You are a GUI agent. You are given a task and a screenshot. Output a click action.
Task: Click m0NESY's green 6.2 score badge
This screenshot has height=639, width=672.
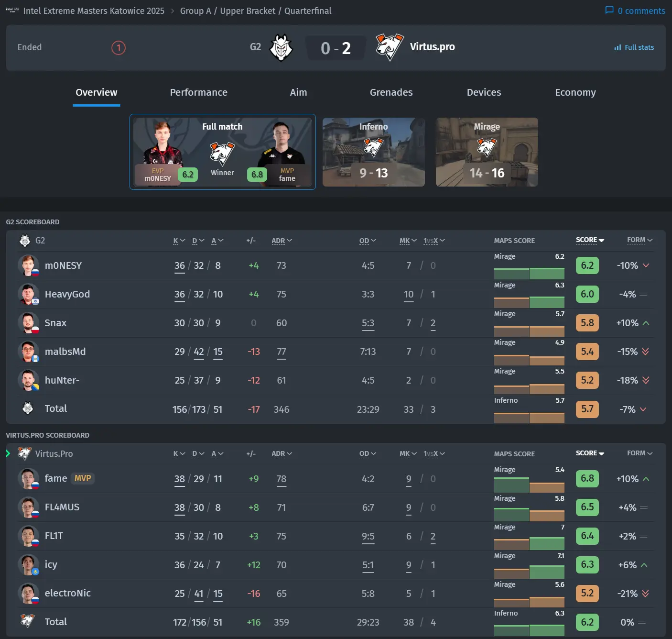pos(587,265)
